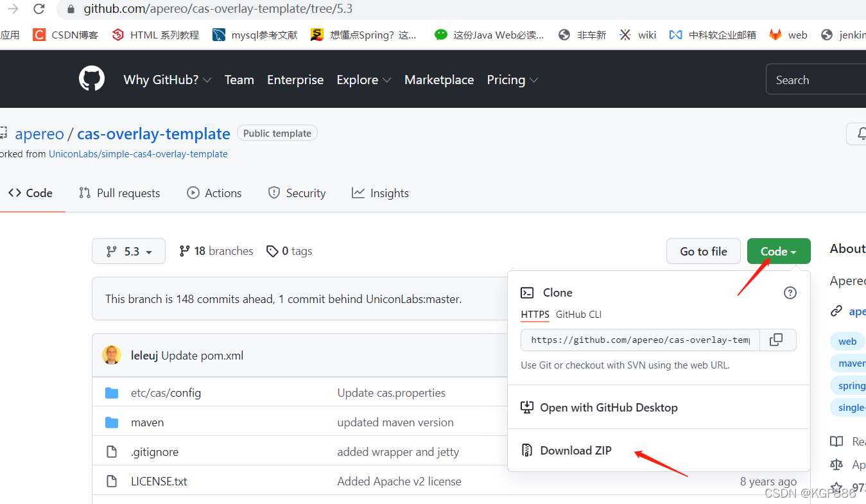Expand the Explore navigation menu
Image resolution: width=866 pixels, height=504 pixels.
click(363, 80)
